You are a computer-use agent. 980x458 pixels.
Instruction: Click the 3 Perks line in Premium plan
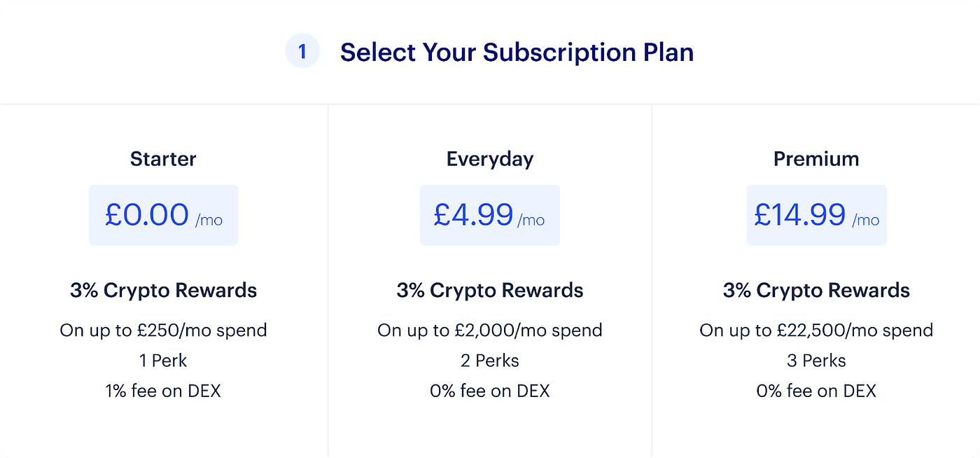pos(816,360)
